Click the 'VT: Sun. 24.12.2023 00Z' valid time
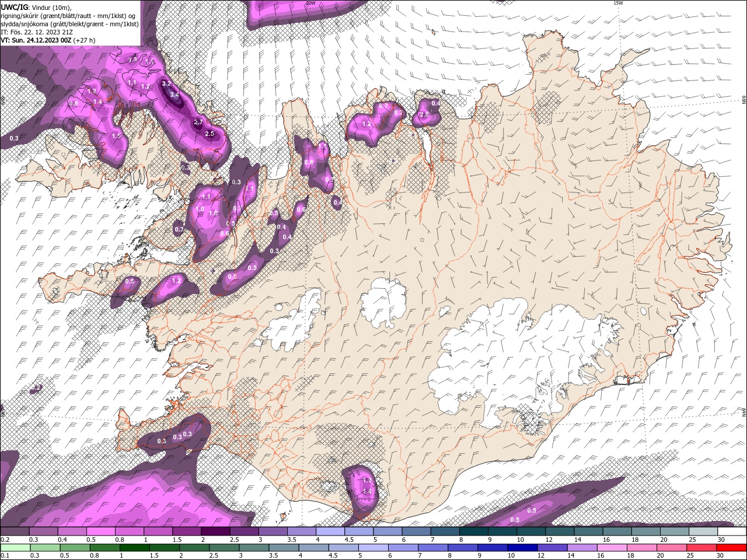The height and width of the screenshot is (560, 747). click(x=36, y=40)
